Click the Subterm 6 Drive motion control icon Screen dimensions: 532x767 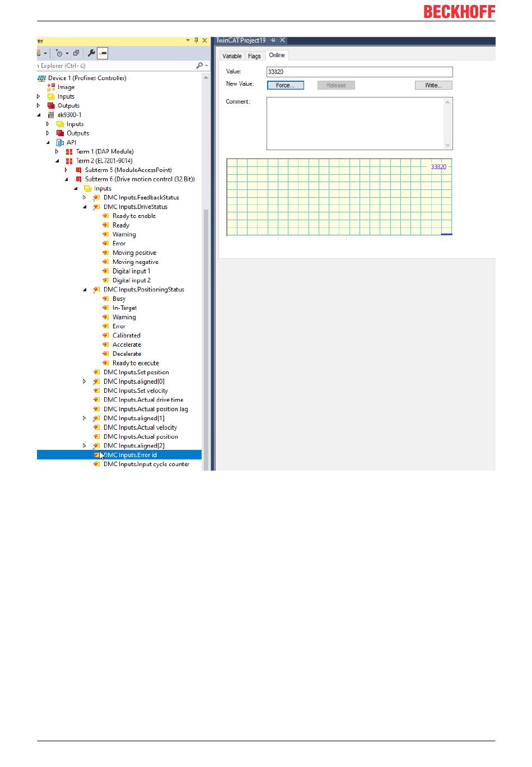click(78, 179)
